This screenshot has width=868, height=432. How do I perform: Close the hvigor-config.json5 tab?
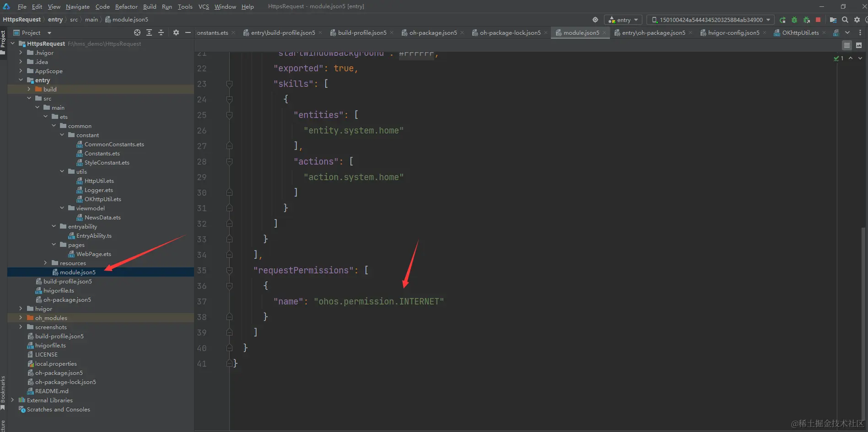765,33
